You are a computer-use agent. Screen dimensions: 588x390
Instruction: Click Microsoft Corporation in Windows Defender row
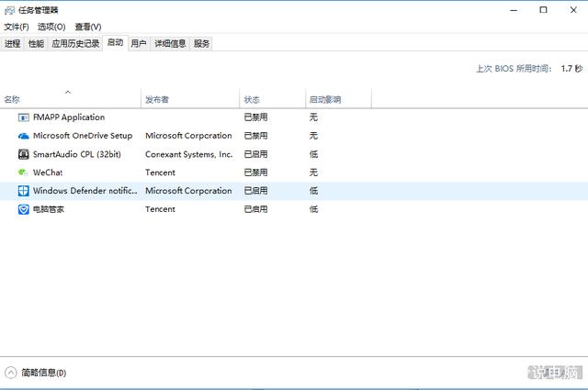point(188,191)
